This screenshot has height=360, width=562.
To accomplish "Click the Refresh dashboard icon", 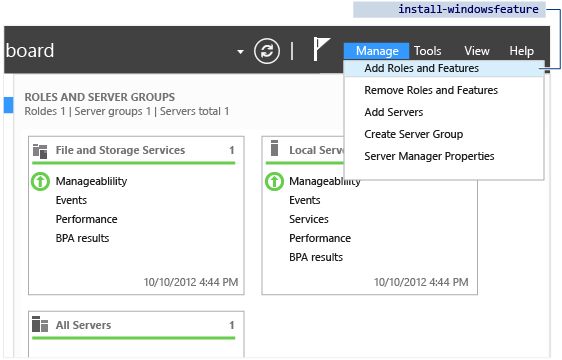I will [x=267, y=51].
